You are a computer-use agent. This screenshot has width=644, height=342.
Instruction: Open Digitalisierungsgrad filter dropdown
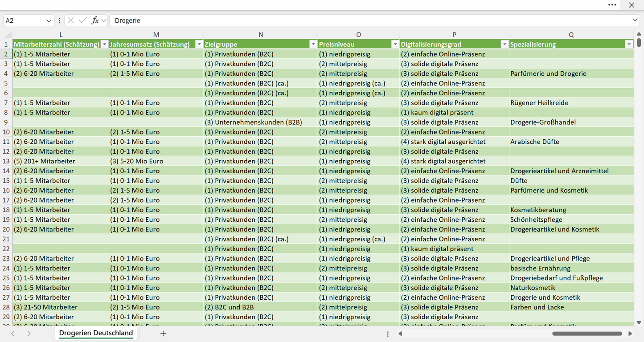click(505, 45)
